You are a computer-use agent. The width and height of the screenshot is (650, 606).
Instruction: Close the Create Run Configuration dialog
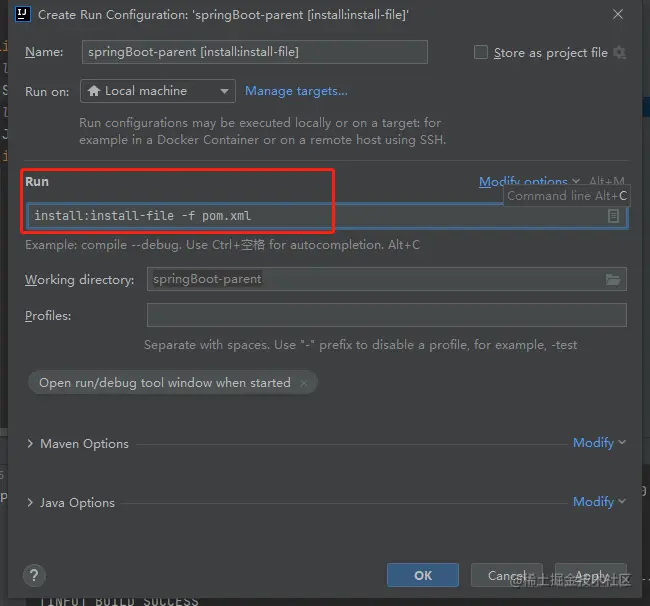click(x=618, y=14)
